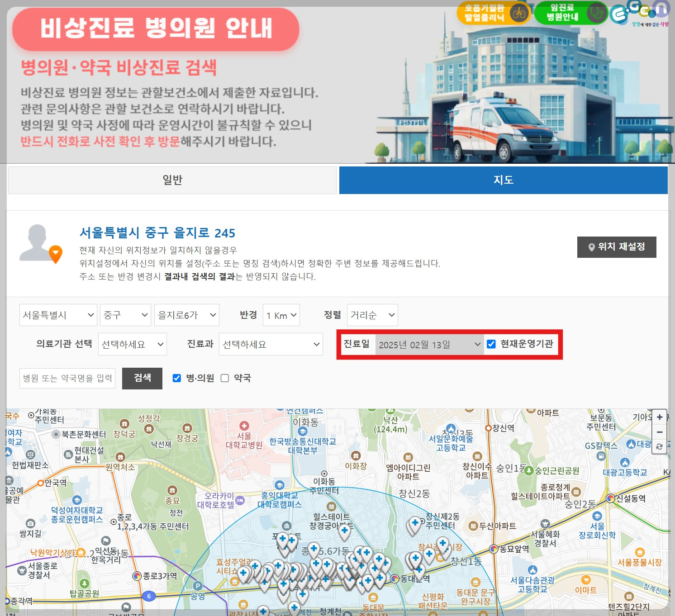Open the 진료일 date picker
Screen dimensions: 675x616
point(429,344)
